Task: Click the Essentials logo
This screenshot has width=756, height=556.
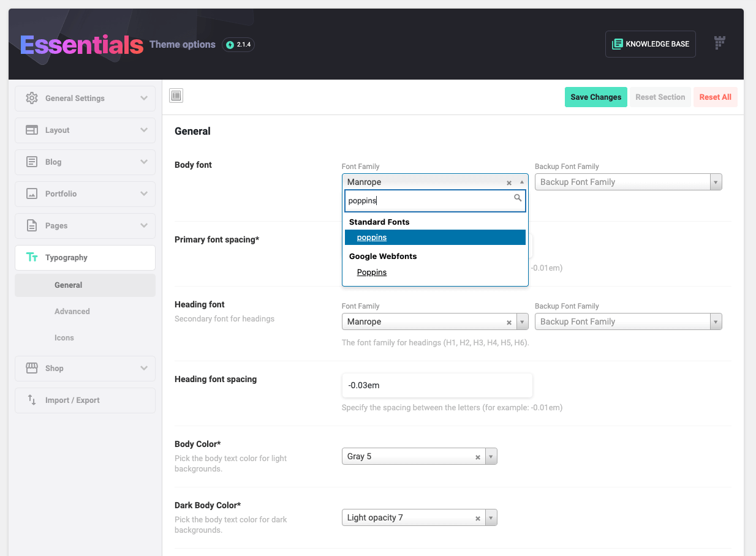Action: point(81,45)
